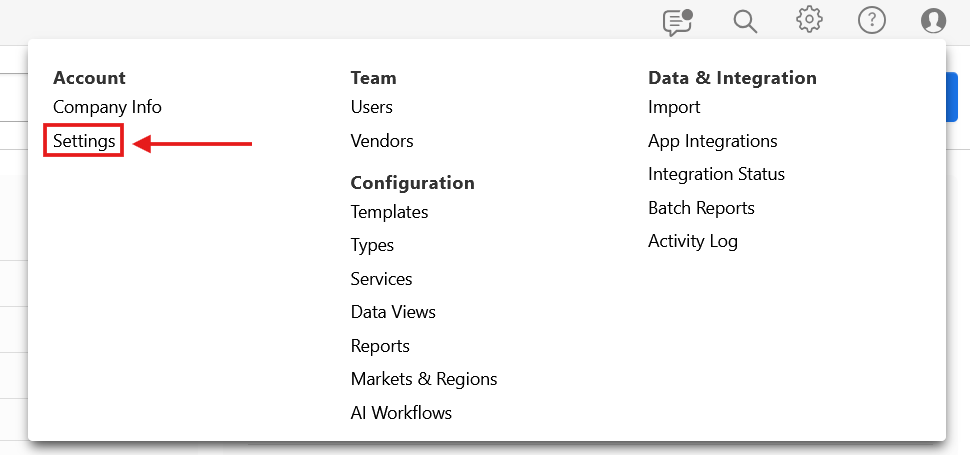
Task: Open the Activity Log
Action: pyautogui.click(x=692, y=241)
